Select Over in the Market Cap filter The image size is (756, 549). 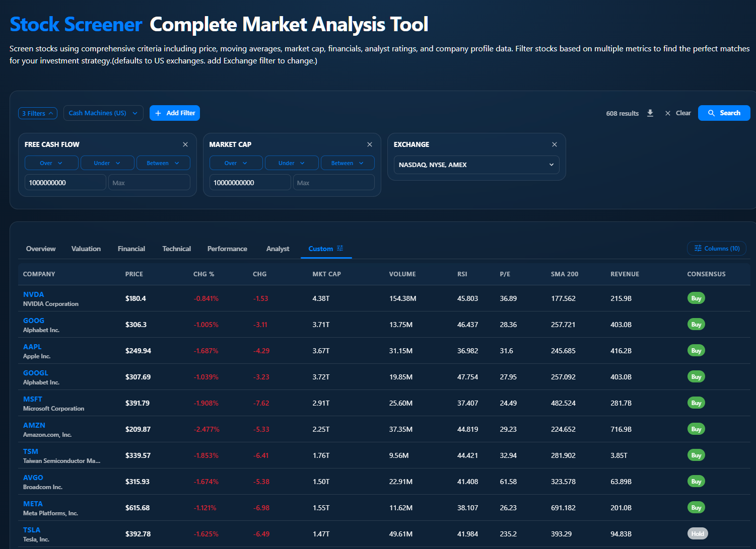tap(236, 163)
